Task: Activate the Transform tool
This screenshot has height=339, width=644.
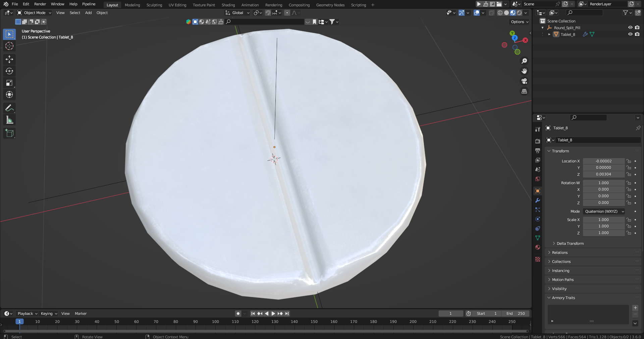Action: point(9,94)
